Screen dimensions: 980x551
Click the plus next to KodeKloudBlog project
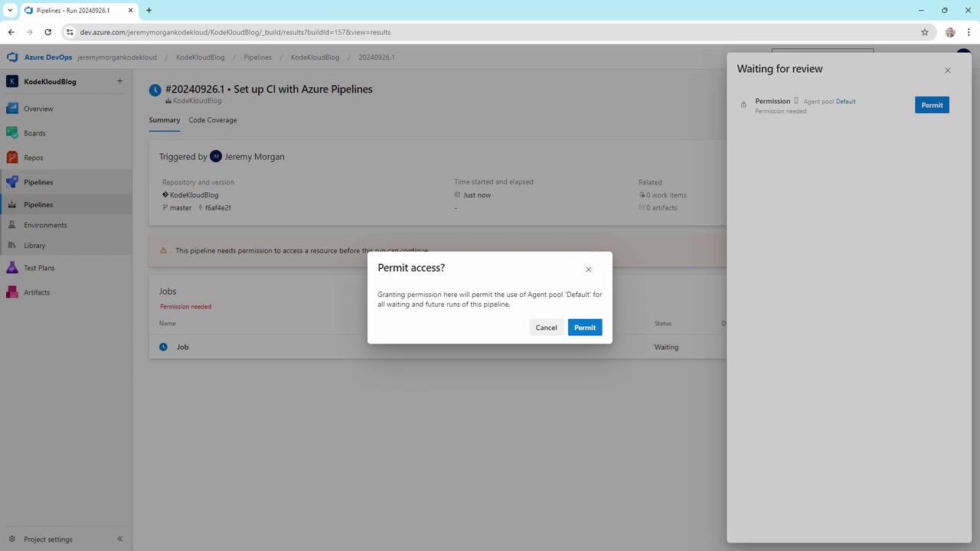pyautogui.click(x=119, y=81)
